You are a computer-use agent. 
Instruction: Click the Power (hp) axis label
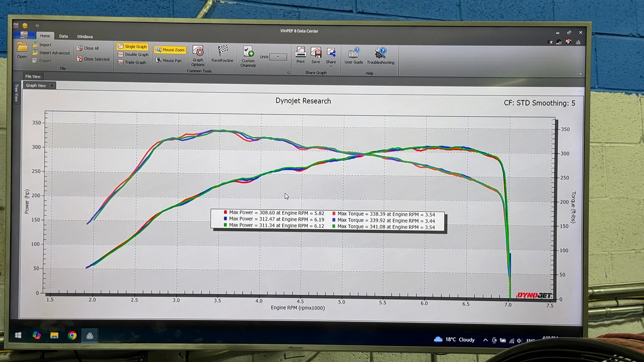(x=27, y=201)
